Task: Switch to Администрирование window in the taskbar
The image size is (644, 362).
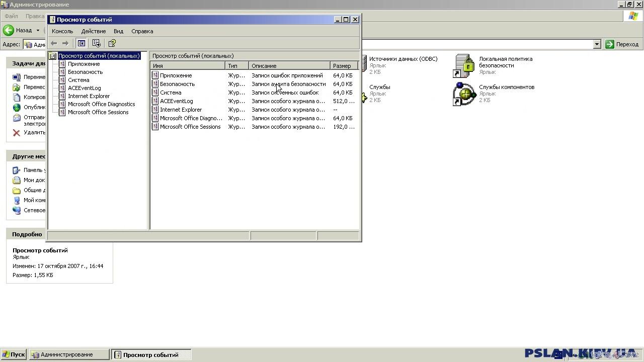Action: [69, 354]
